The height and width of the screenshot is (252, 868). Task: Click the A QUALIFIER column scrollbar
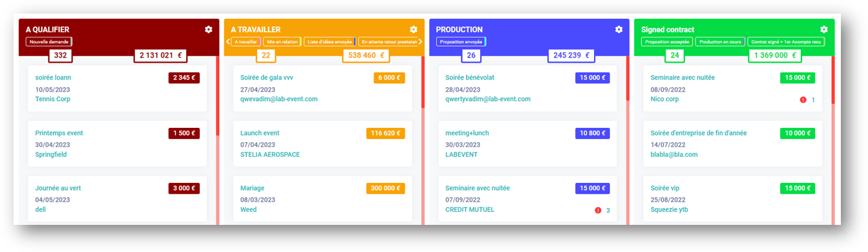218,96
